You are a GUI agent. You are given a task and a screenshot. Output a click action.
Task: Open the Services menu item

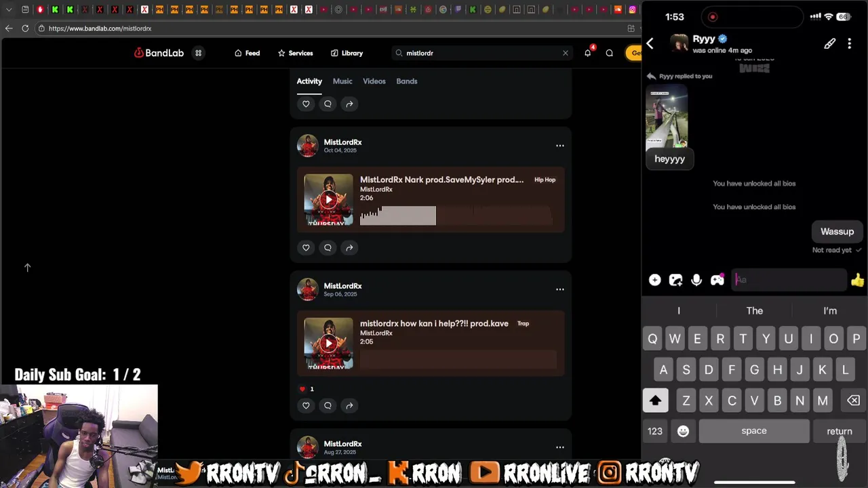click(x=295, y=53)
